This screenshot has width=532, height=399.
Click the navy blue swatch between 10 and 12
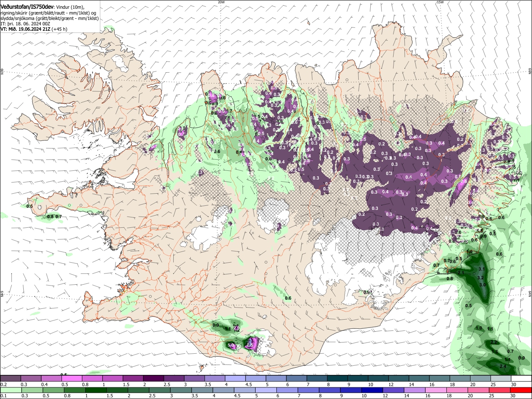pyautogui.click(x=372, y=390)
